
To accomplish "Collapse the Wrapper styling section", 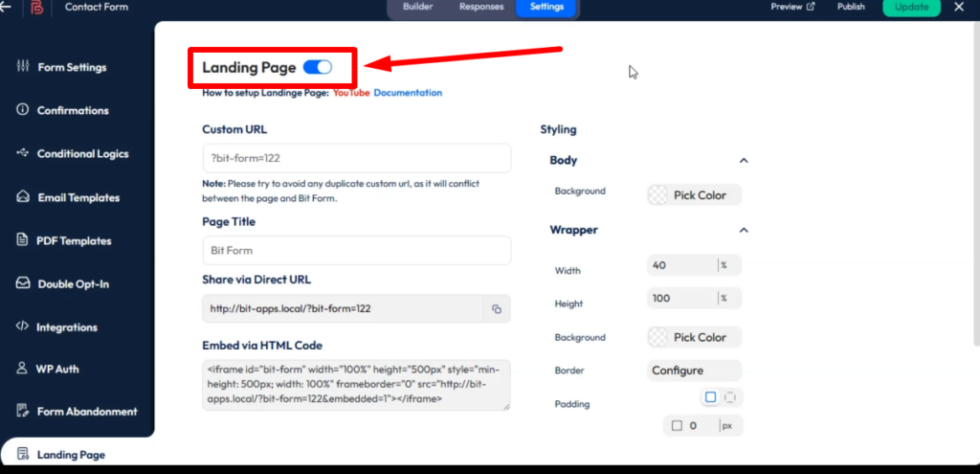I will tap(744, 230).
